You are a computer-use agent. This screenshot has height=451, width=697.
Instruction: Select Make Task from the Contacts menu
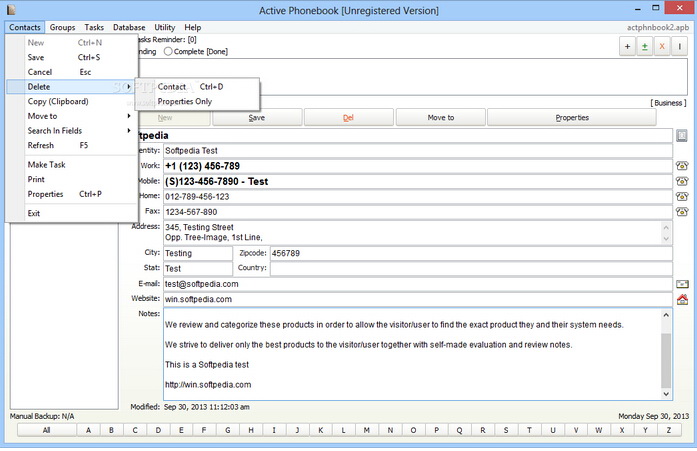pyautogui.click(x=46, y=164)
